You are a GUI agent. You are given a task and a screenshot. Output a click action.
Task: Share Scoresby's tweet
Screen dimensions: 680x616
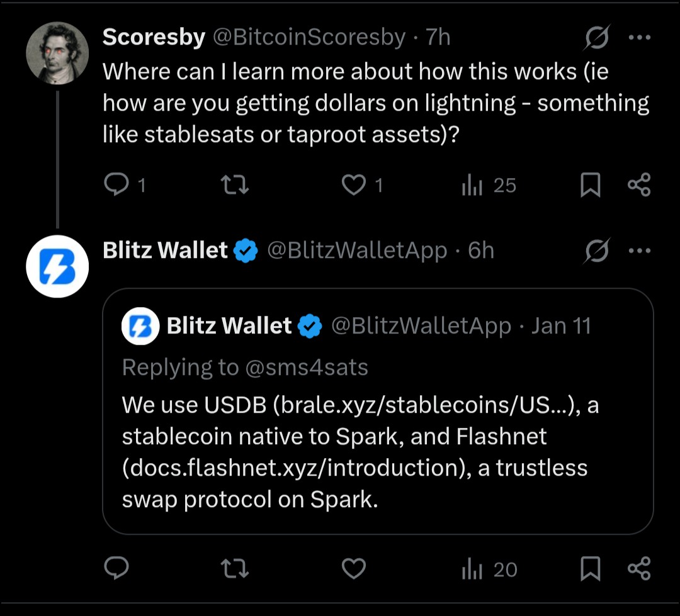click(639, 185)
